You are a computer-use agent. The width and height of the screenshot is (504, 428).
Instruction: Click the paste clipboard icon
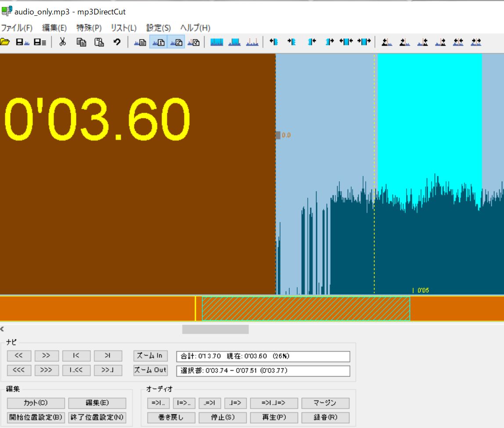(100, 42)
